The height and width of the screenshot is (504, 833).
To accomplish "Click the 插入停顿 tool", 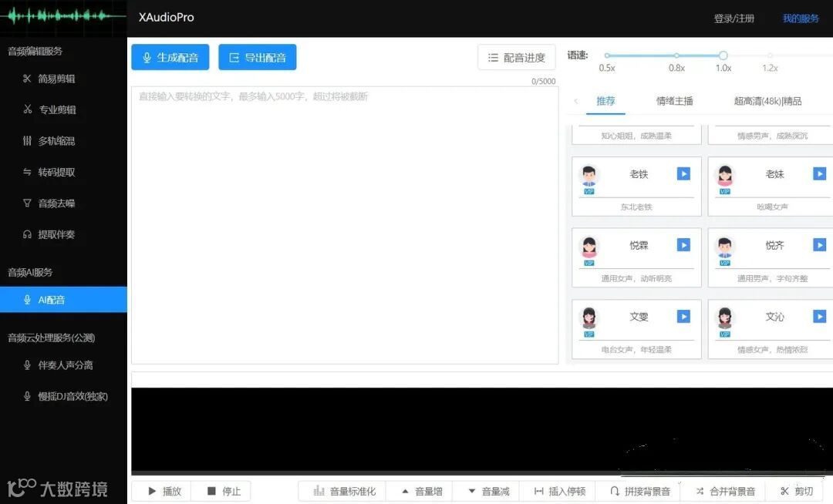I will [559, 491].
